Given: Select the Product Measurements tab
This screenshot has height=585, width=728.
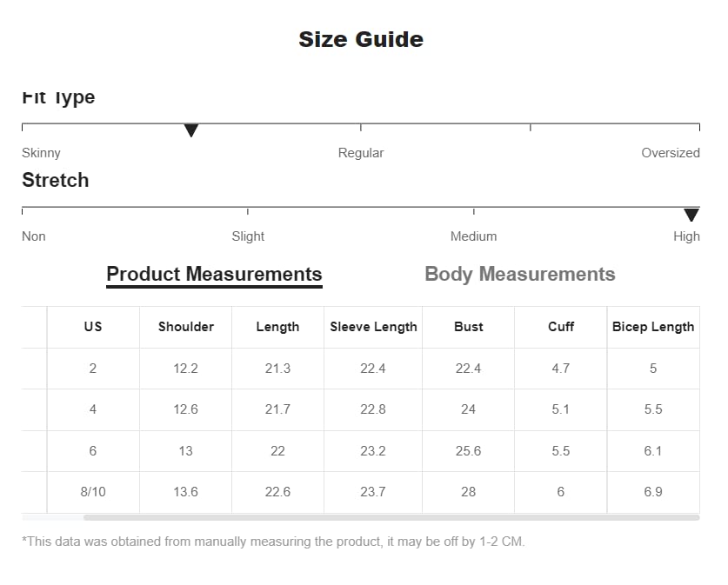Looking at the screenshot, I should pyautogui.click(x=214, y=274).
